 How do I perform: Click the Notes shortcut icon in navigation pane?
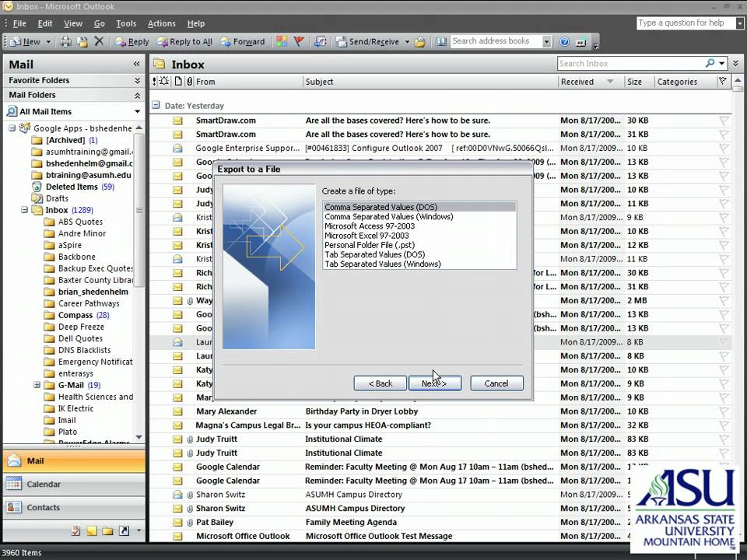tap(92, 531)
